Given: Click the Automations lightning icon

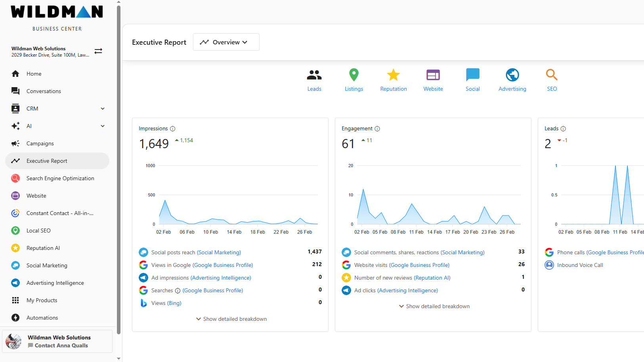Looking at the screenshot, I should 15,318.
